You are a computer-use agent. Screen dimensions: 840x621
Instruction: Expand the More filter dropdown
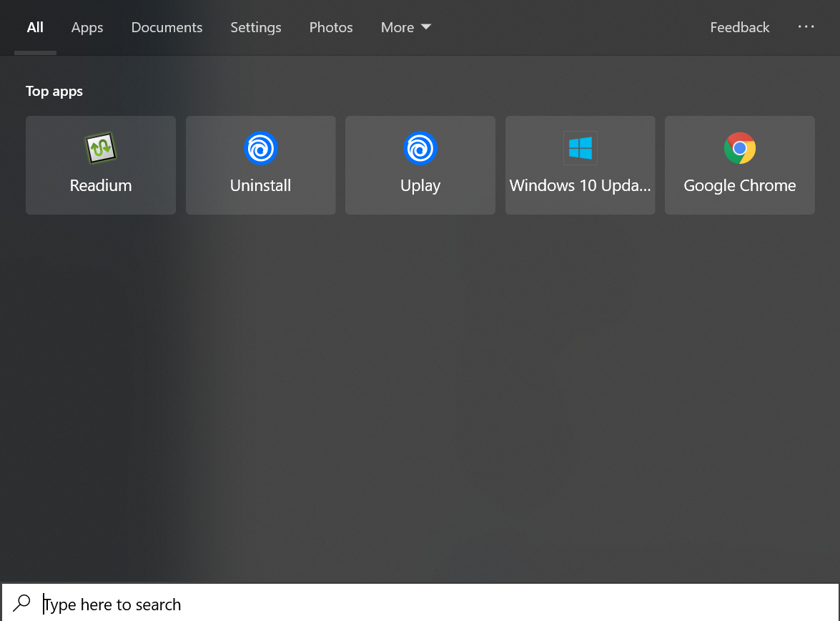(405, 27)
